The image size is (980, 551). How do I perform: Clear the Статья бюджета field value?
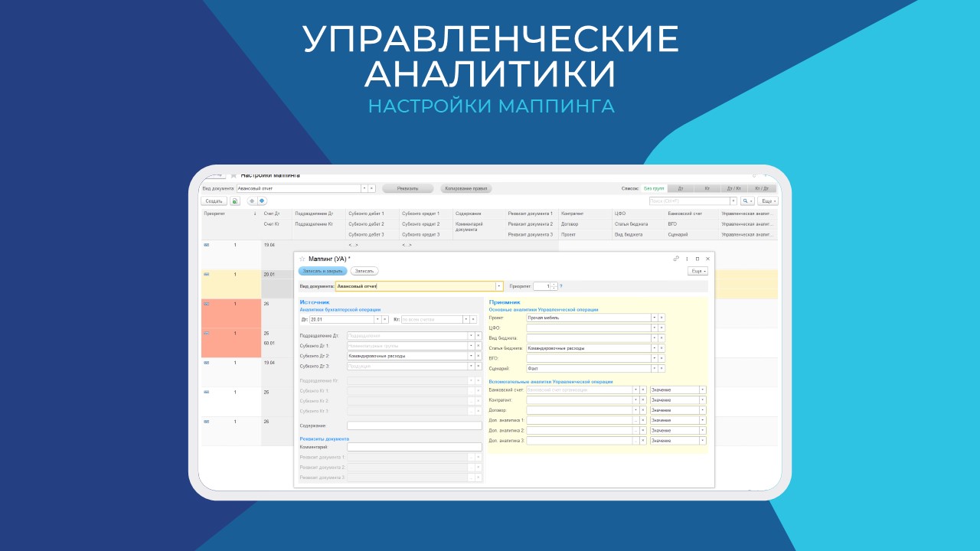(x=661, y=348)
